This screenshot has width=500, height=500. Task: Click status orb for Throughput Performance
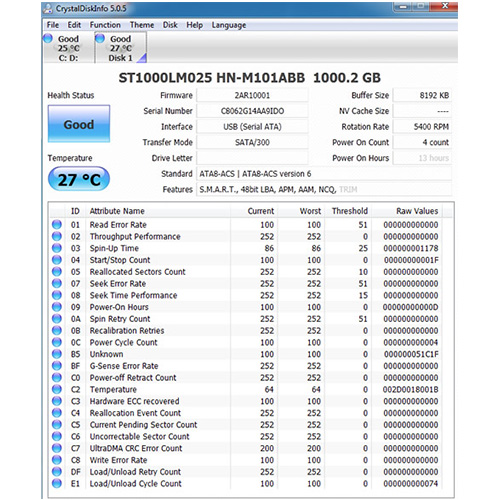click(x=57, y=236)
